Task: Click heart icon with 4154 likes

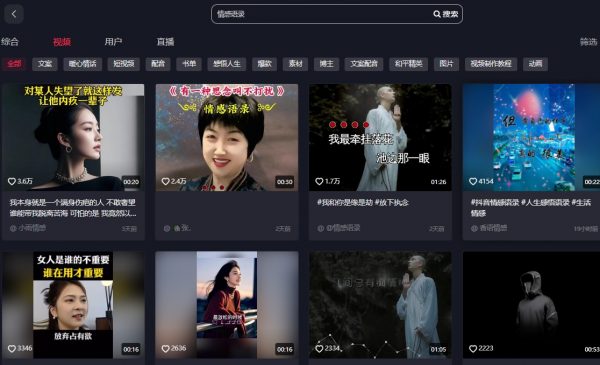Action: [x=473, y=181]
